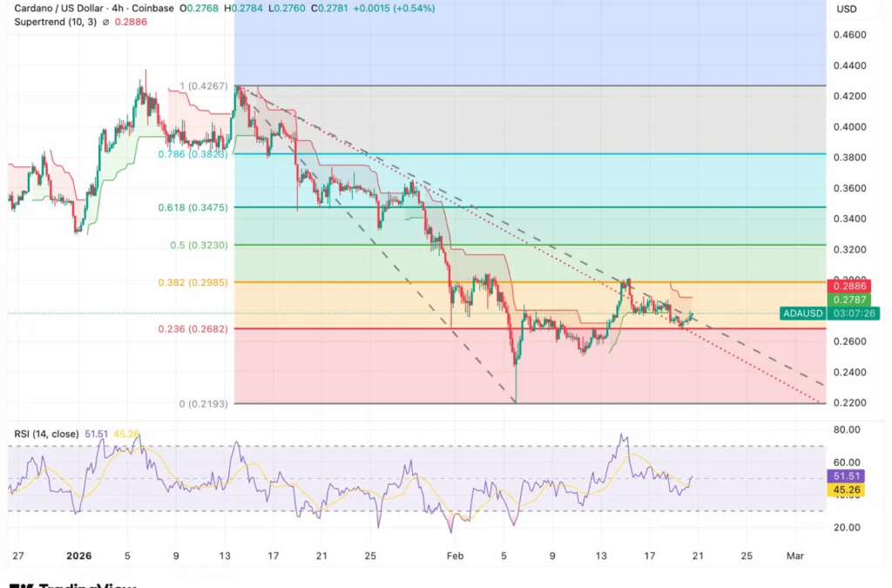Click the 1 (0.4267) Fibonacci top label

203,86
